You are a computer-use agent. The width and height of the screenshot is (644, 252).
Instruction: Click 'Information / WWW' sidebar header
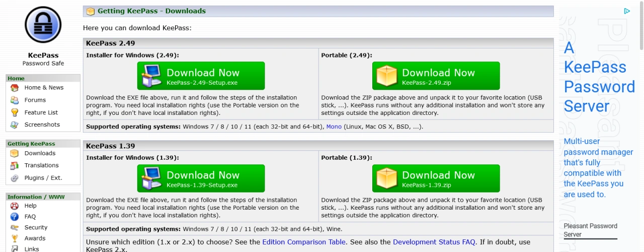[43, 197]
